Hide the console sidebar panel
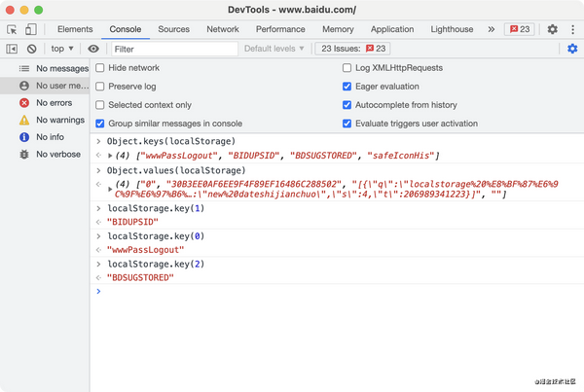Image resolution: width=584 pixels, height=392 pixels. coord(12,49)
